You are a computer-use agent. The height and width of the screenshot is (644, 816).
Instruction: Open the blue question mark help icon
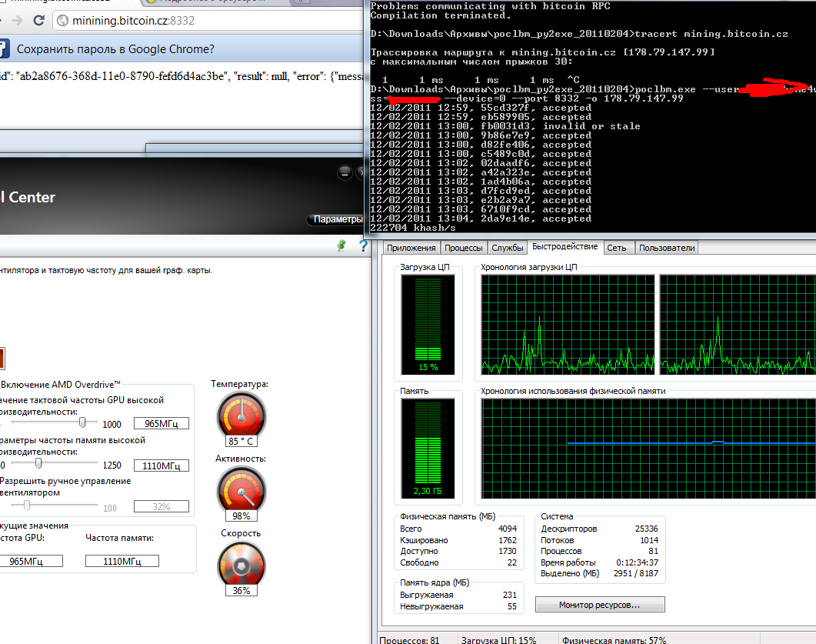coord(363,245)
